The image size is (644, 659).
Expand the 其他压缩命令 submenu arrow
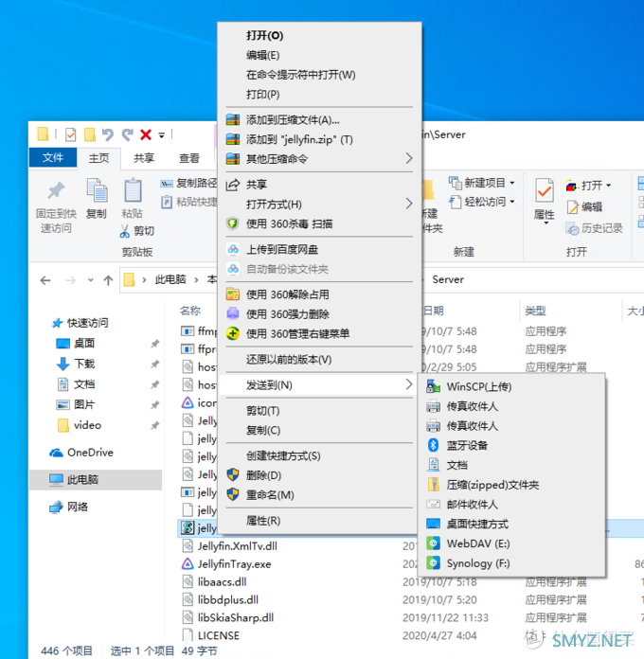[x=409, y=159]
